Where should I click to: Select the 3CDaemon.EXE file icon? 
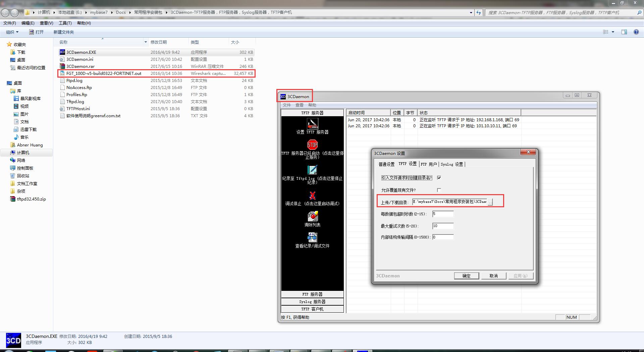[x=62, y=52]
